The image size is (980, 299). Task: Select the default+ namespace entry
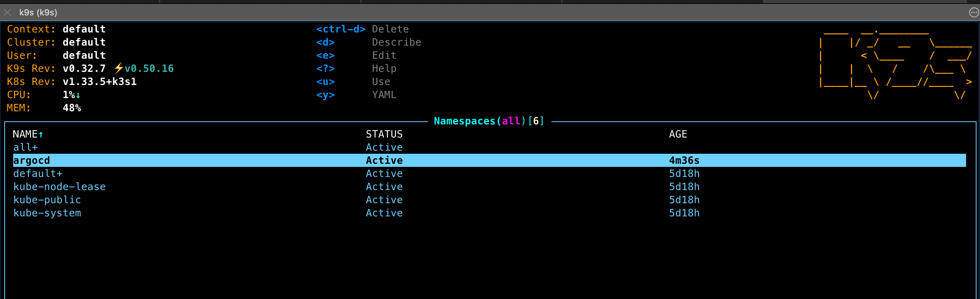coord(38,173)
